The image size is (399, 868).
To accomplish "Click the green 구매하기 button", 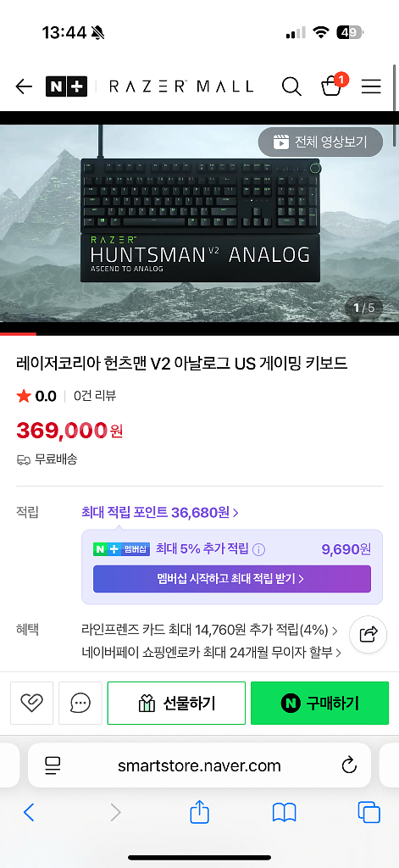I will pos(320,703).
